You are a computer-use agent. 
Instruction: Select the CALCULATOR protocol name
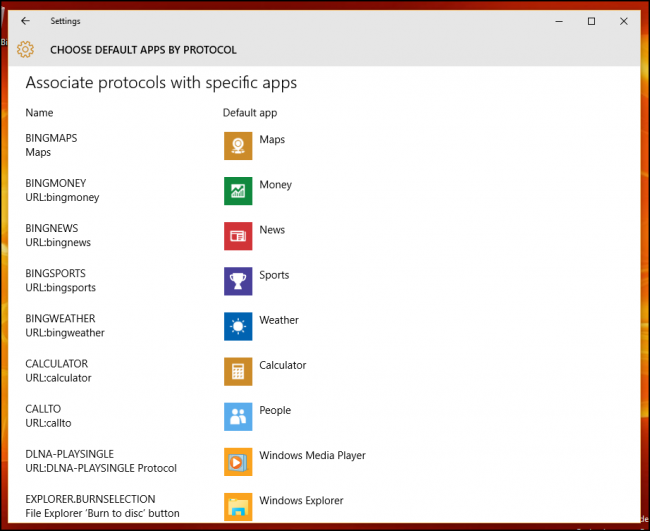56,364
